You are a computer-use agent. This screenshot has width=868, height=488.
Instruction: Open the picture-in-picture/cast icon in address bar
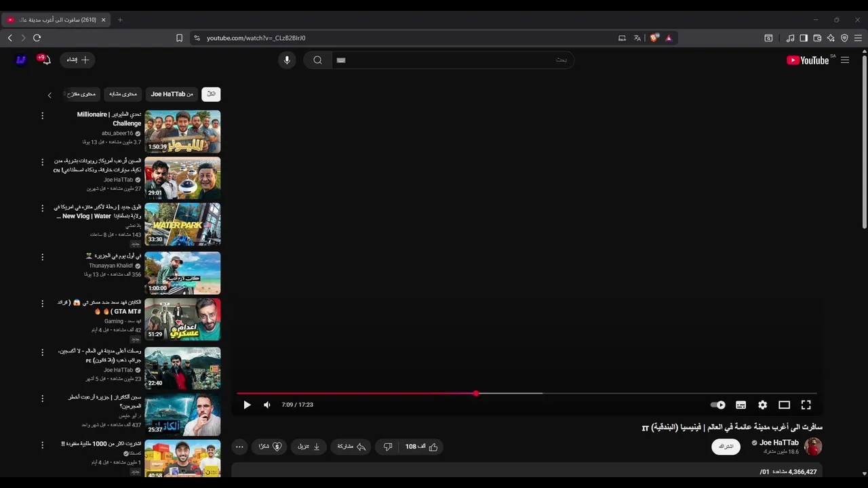click(x=622, y=38)
